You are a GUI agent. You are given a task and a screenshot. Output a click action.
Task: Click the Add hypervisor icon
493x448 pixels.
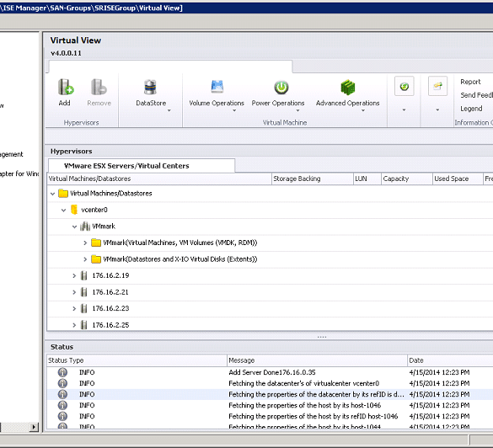(x=66, y=87)
